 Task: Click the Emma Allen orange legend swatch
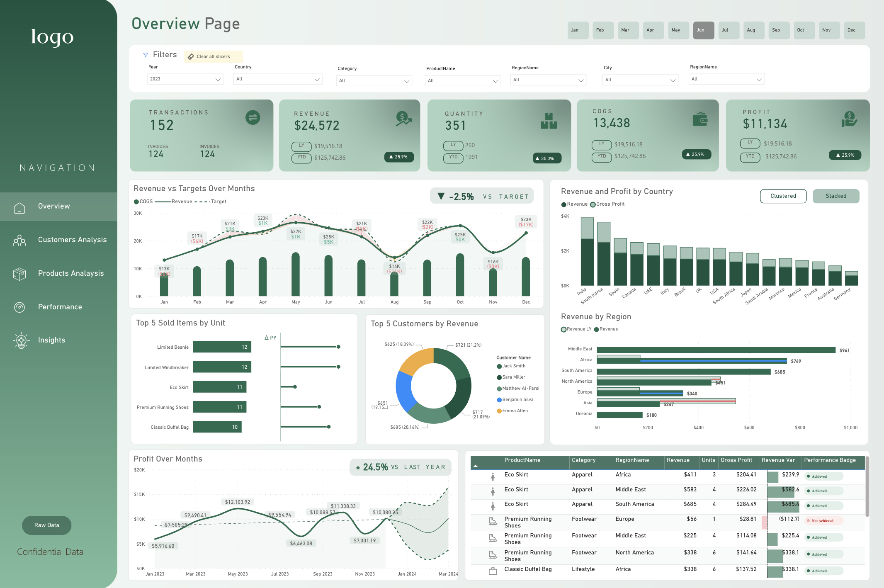[x=499, y=411]
